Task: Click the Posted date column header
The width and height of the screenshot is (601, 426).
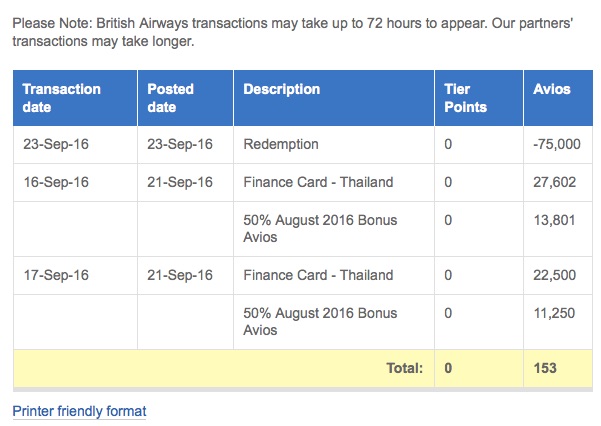Action: [186, 98]
